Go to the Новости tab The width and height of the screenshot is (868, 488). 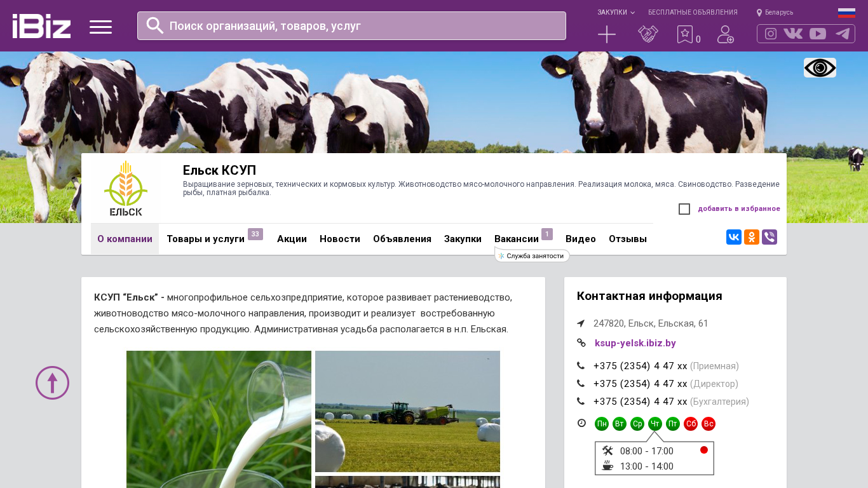coord(340,239)
